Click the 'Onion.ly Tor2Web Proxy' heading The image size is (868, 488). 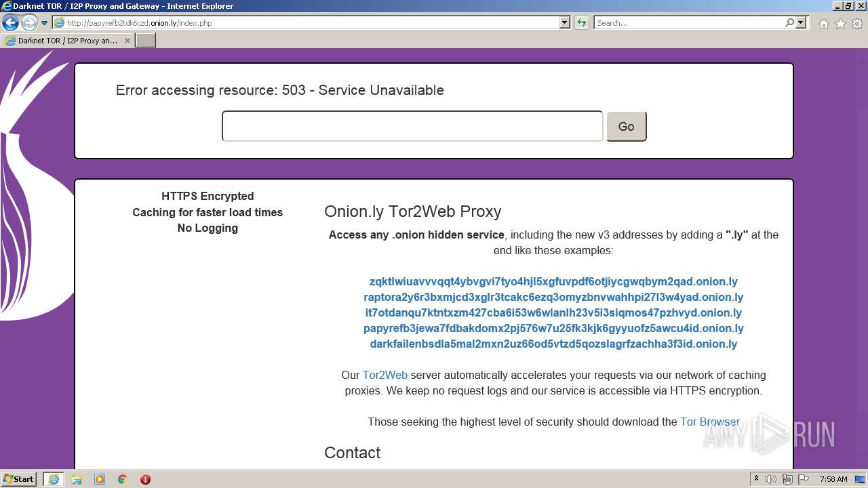click(x=413, y=211)
